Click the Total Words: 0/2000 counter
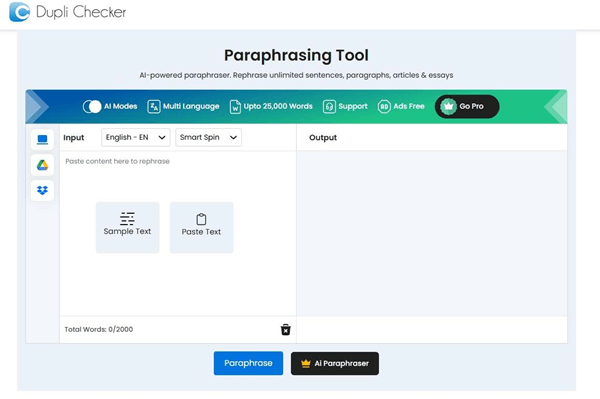 (x=99, y=329)
